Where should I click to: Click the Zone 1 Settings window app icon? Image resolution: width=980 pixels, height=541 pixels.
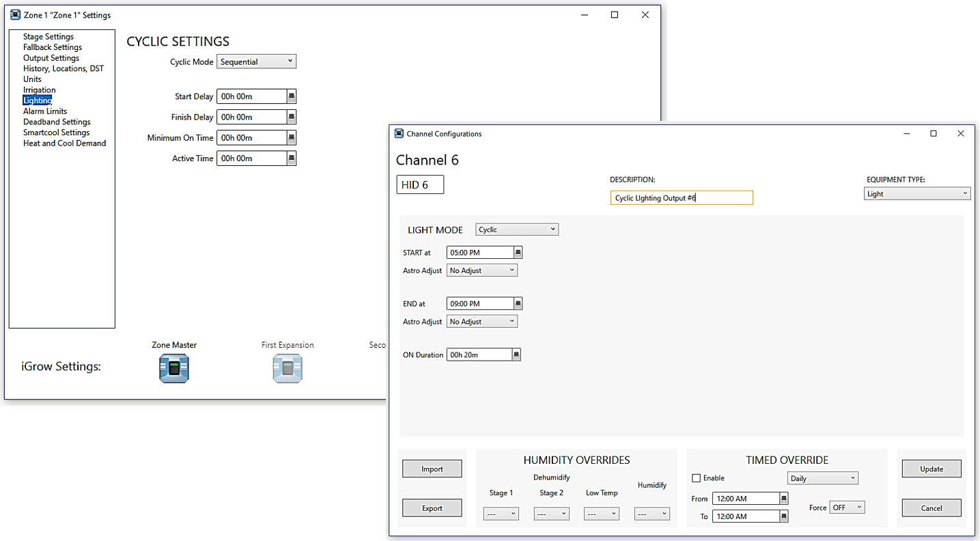click(15, 15)
